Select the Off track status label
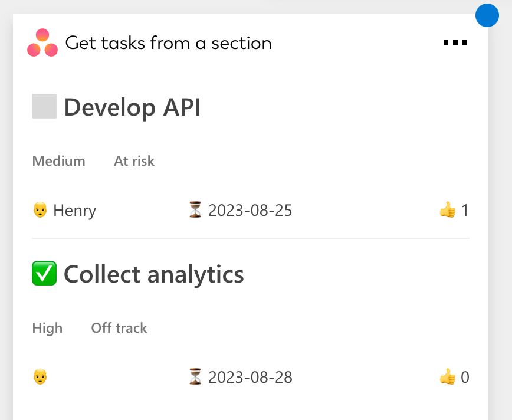 (x=119, y=328)
